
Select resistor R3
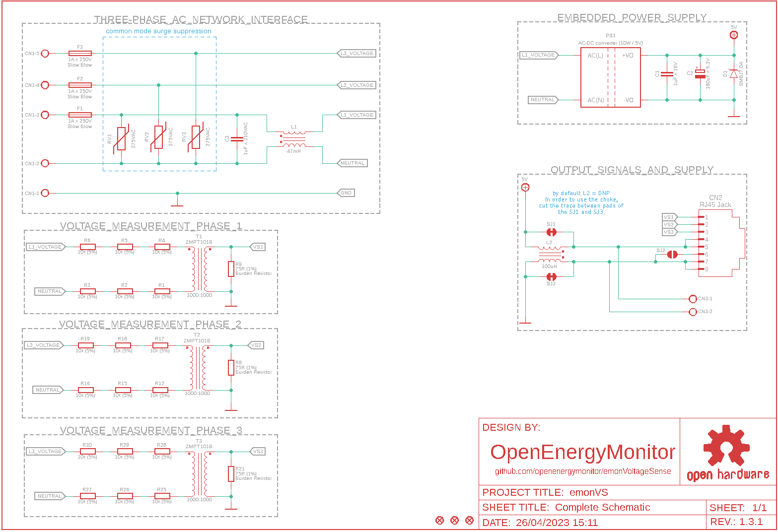87,291
